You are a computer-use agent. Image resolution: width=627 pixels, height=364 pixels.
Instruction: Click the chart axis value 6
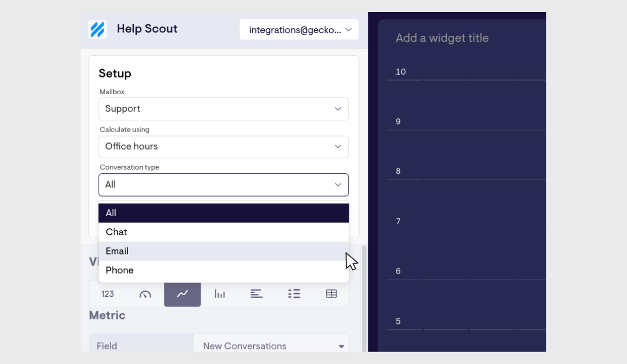coord(398,271)
